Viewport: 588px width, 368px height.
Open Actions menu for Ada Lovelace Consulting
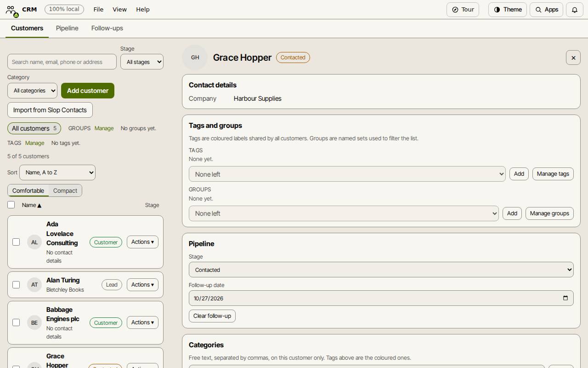click(142, 242)
